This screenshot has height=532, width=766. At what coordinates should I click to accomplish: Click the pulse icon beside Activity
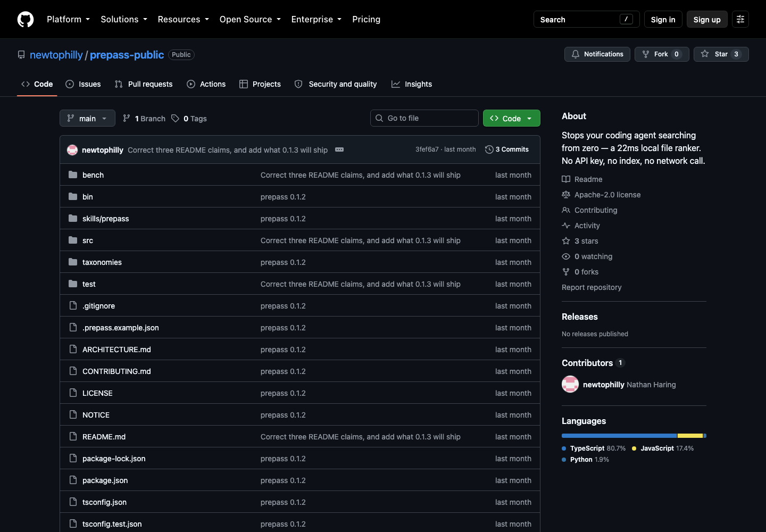point(566,226)
